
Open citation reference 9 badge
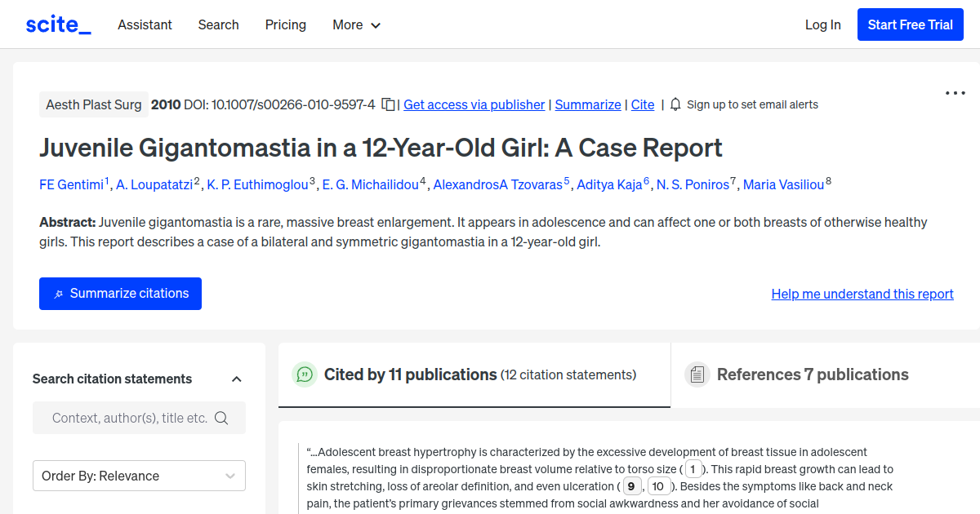(631, 486)
